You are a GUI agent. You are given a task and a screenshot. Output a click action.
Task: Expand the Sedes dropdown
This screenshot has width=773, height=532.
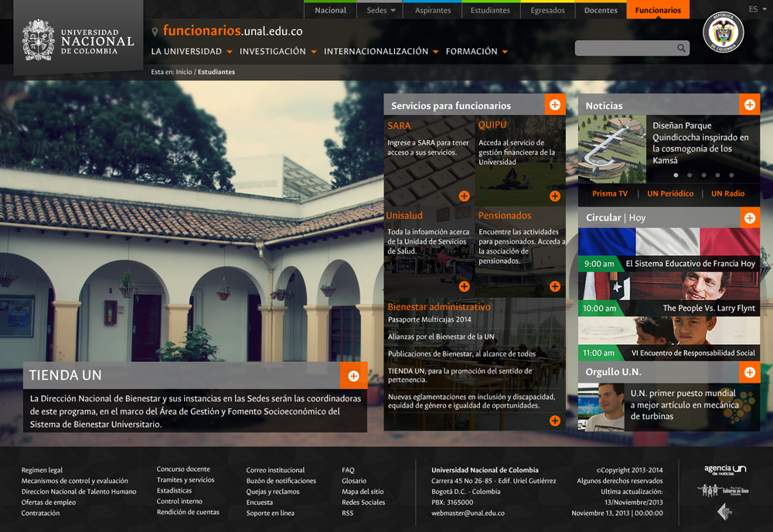click(381, 11)
